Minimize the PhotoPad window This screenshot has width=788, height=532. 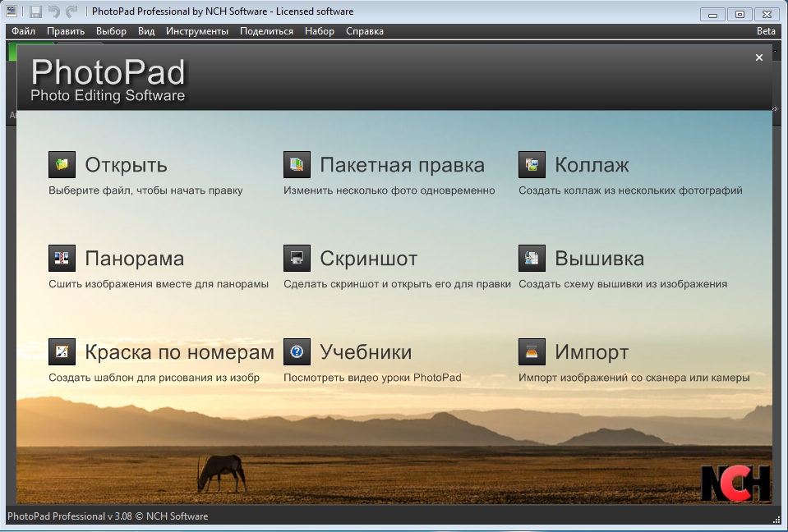click(x=712, y=14)
